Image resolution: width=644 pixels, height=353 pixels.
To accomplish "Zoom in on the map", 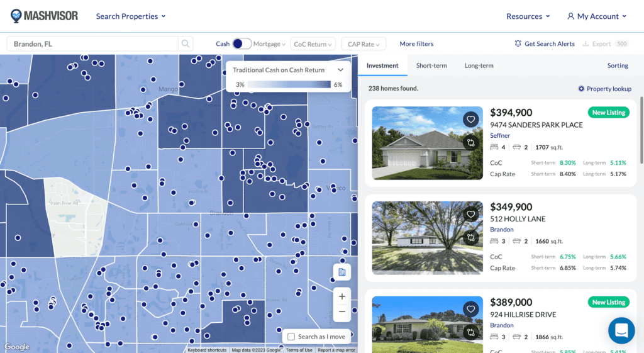I will tap(341, 296).
